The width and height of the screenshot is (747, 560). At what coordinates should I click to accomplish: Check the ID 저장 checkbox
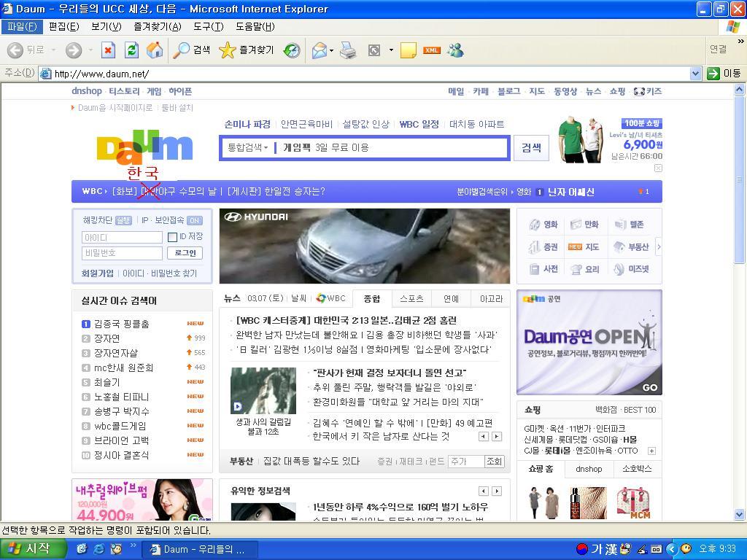[x=172, y=237]
